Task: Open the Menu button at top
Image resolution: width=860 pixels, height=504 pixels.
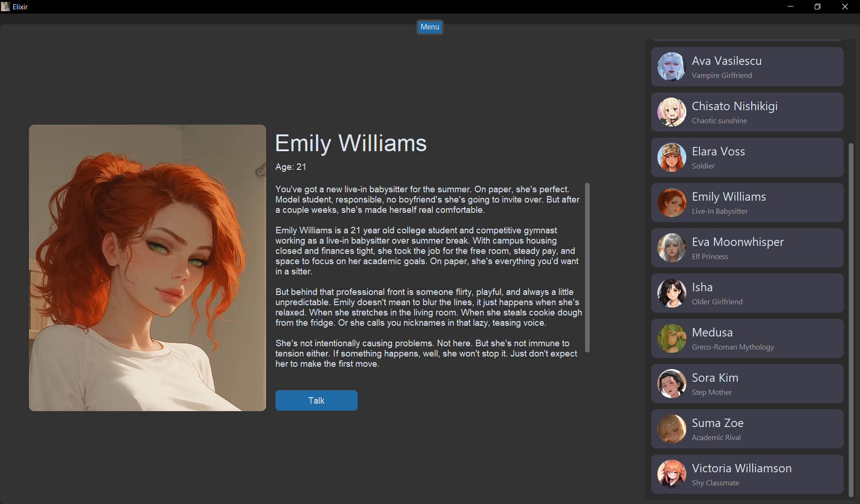Action: click(x=430, y=27)
